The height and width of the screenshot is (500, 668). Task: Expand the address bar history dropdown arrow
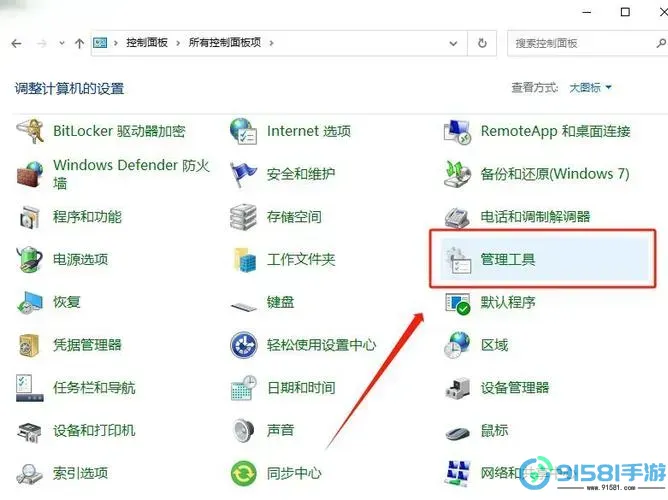pos(456,43)
